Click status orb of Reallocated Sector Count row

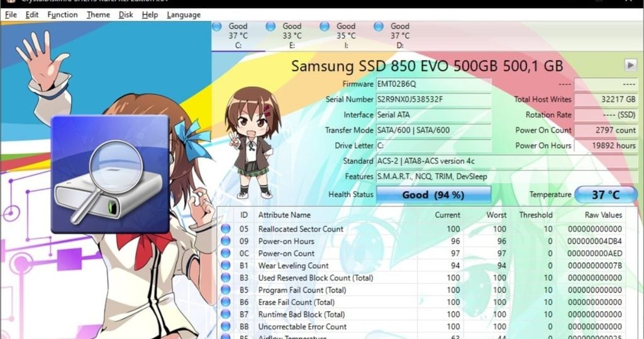pyautogui.click(x=226, y=229)
